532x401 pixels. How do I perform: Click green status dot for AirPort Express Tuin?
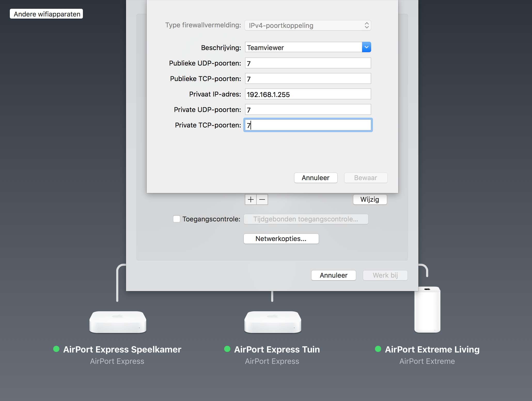click(227, 349)
